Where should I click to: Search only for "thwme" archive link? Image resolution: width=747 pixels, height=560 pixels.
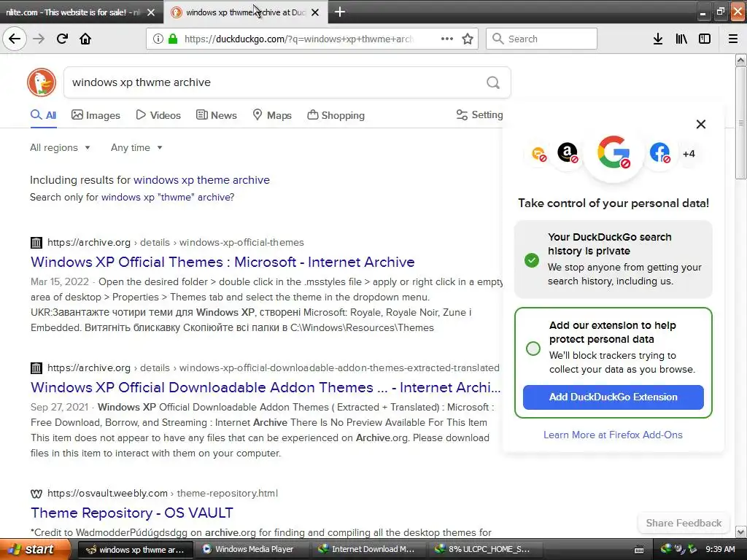click(x=168, y=197)
